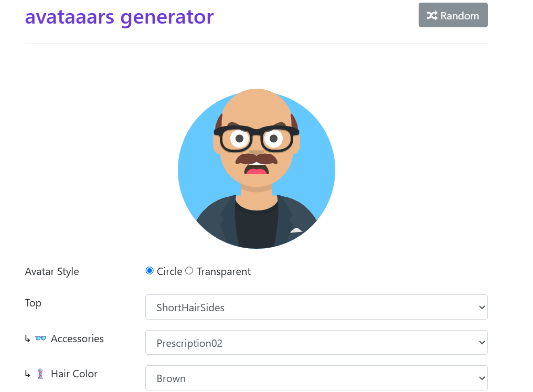Click the shuffle icon on Random button
533x392 pixels.
(x=432, y=16)
